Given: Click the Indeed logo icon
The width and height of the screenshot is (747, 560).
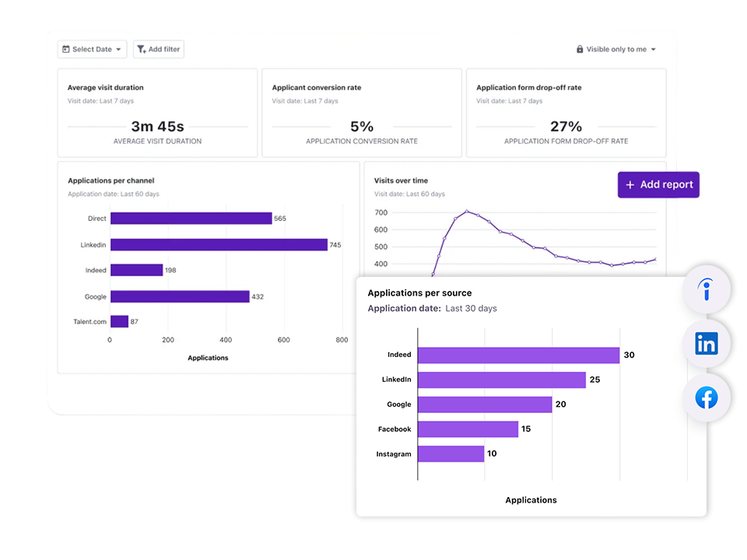Looking at the screenshot, I should tap(706, 290).
